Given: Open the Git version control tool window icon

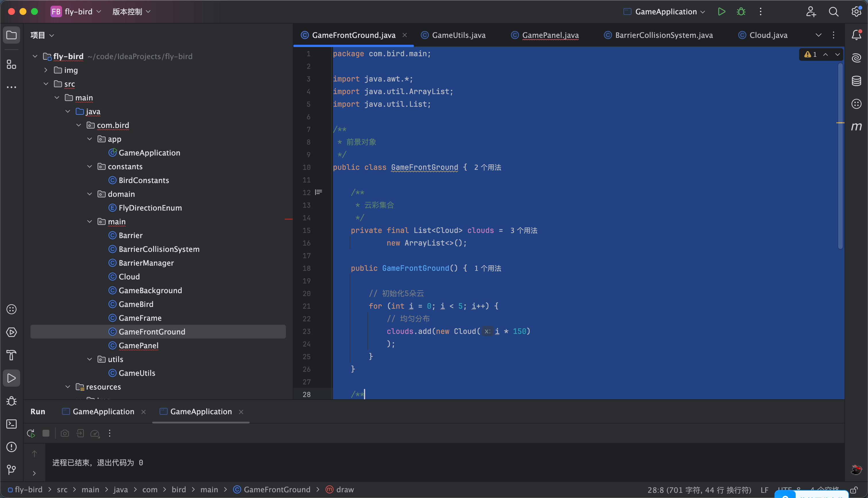Looking at the screenshot, I should click(x=11, y=470).
